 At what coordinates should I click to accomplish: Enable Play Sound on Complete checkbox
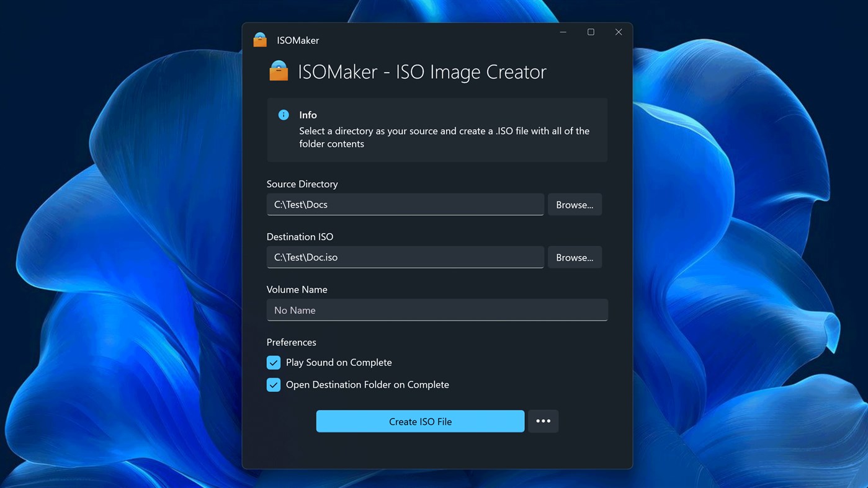click(273, 362)
